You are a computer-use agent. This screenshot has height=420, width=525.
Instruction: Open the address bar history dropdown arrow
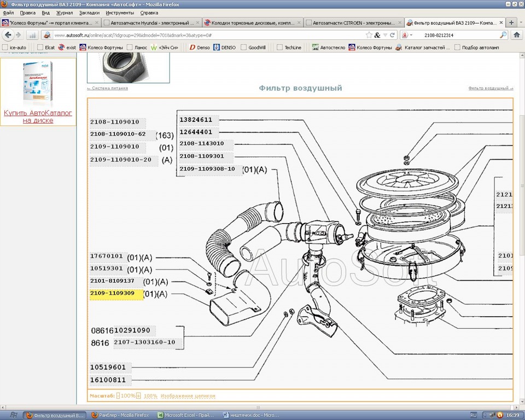[x=386, y=35]
